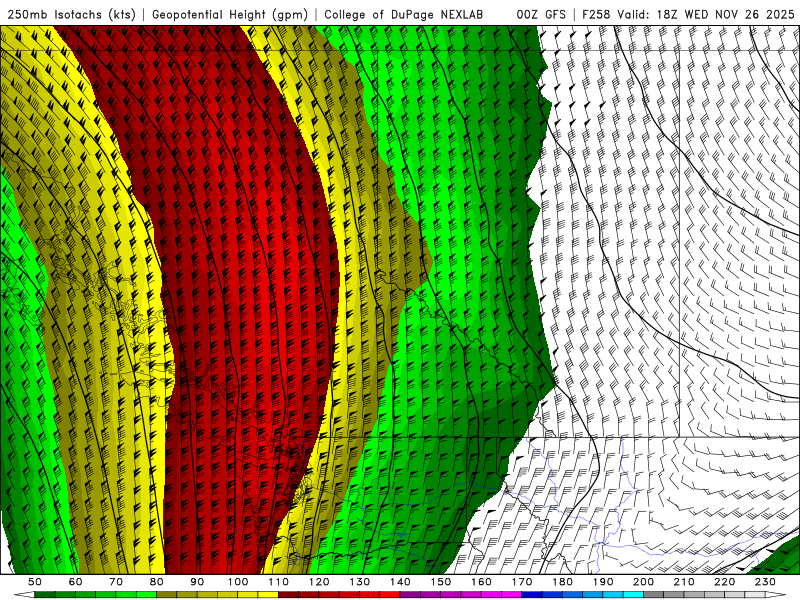The height and width of the screenshot is (600, 800).
Task: Click the '140' legend value
Action: [x=401, y=582]
